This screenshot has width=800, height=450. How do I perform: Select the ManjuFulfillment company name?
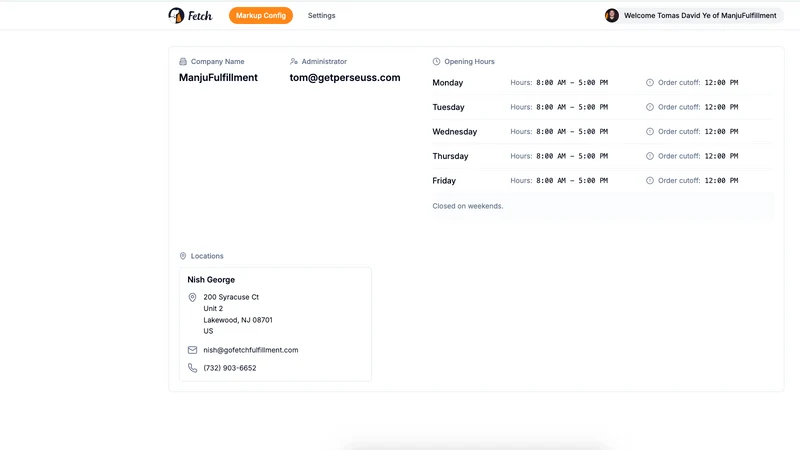(x=218, y=78)
